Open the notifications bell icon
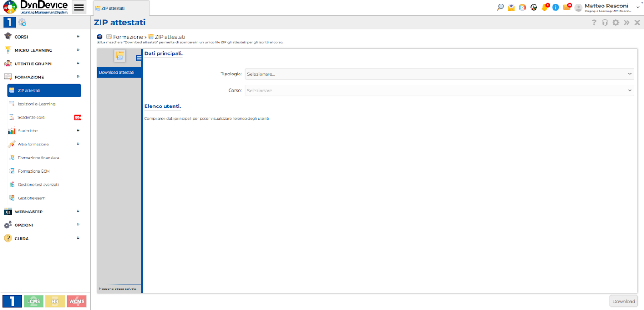Image resolution: width=644 pixels, height=310 pixels. 545,7
